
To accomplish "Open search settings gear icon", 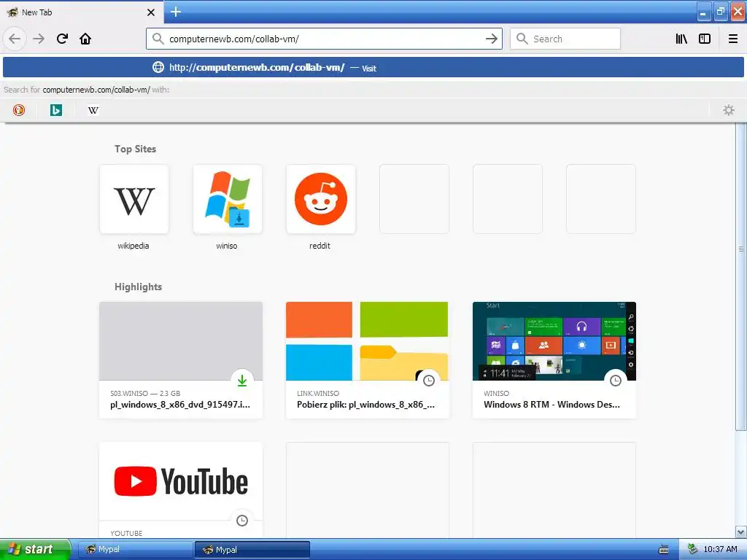I will click(729, 110).
